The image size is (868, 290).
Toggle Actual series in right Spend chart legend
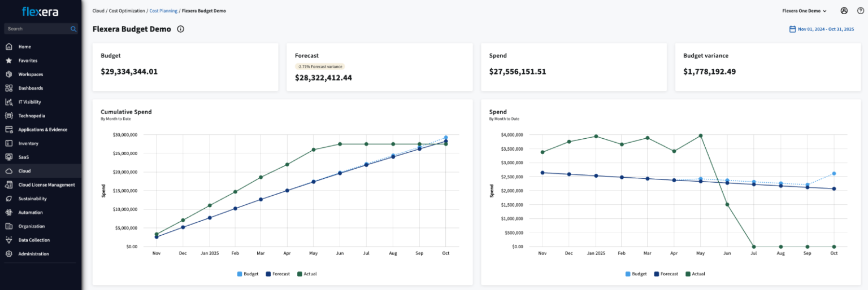[x=696, y=274]
